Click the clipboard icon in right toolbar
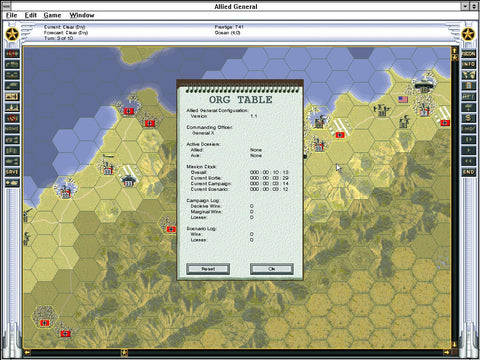Screen dimensions: 480x360 (x=468, y=86)
